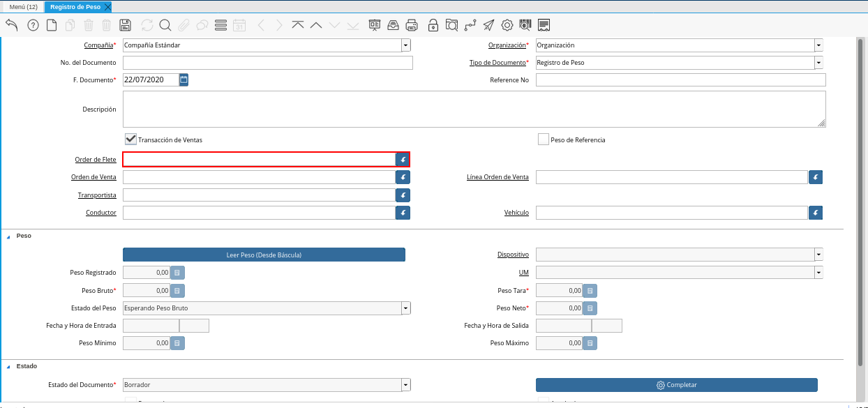Viewport: 868px width, 408px height.
Task: Click inside the Descripción text area
Action: point(474,109)
